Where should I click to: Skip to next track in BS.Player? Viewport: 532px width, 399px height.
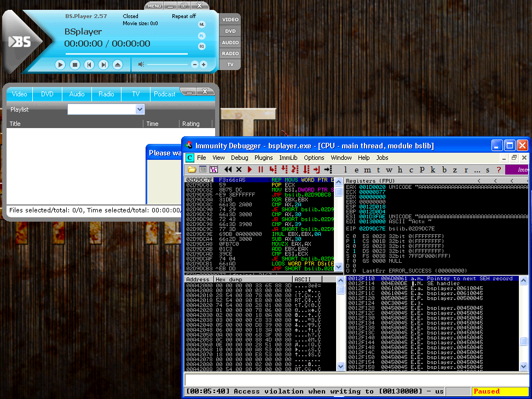point(103,65)
